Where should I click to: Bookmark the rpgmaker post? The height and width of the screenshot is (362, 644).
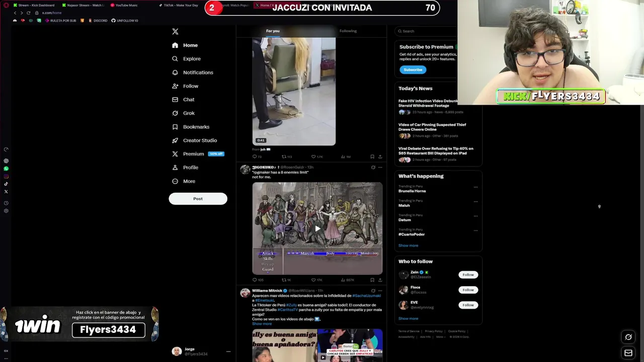(x=372, y=280)
